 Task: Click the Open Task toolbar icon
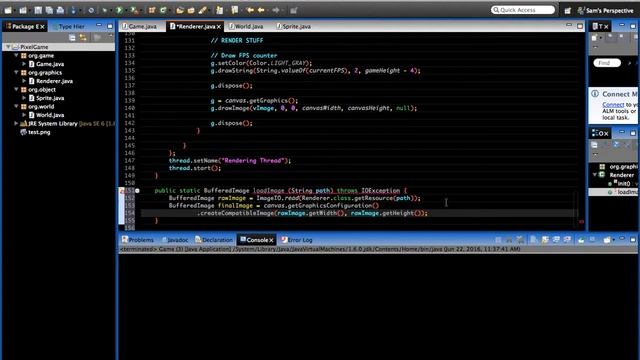(191, 10)
